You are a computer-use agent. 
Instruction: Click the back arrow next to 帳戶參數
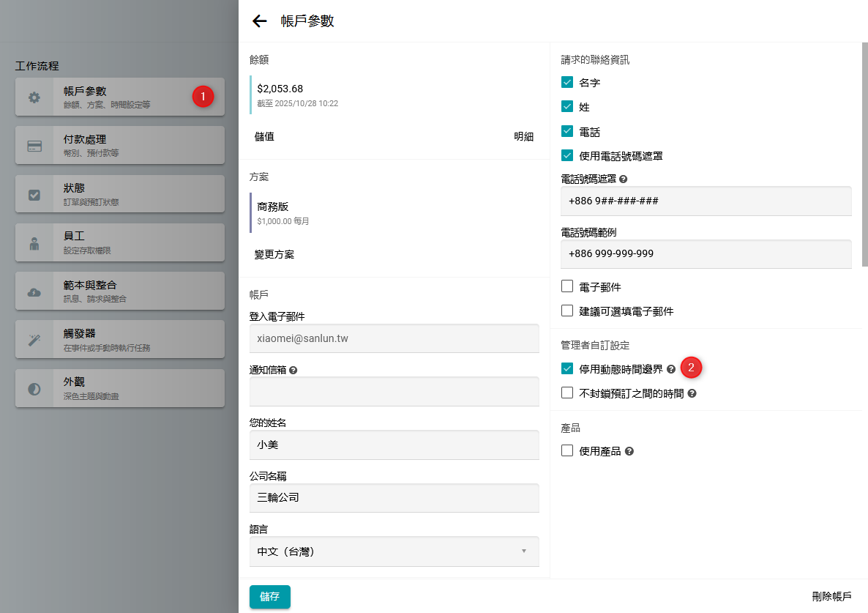click(x=259, y=21)
